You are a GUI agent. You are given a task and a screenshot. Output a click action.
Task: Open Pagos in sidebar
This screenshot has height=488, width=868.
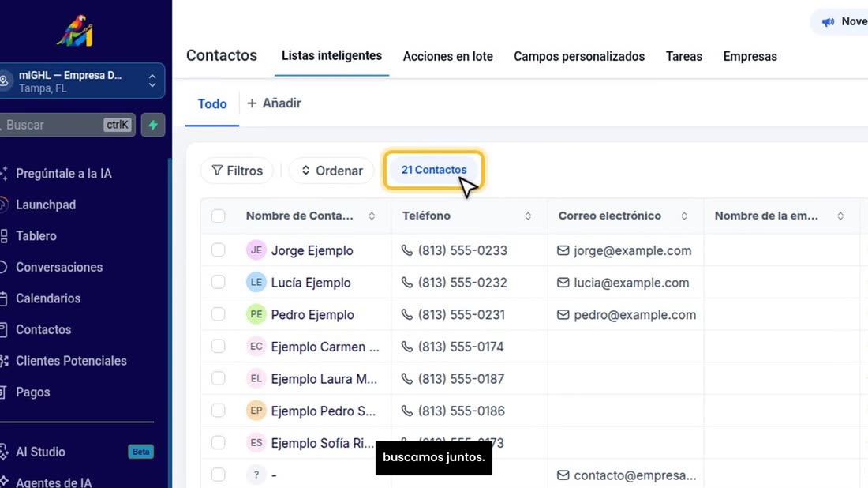(x=32, y=392)
